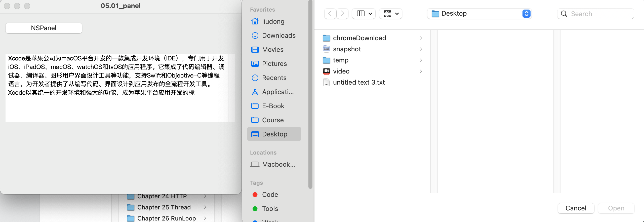The width and height of the screenshot is (644, 222).
Task: Click the column resize handle in file browser
Action: tap(434, 189)
